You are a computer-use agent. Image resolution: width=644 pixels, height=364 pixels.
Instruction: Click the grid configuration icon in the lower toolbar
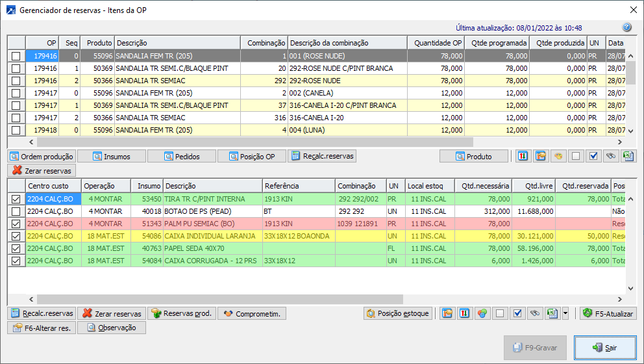pos(447,313)
